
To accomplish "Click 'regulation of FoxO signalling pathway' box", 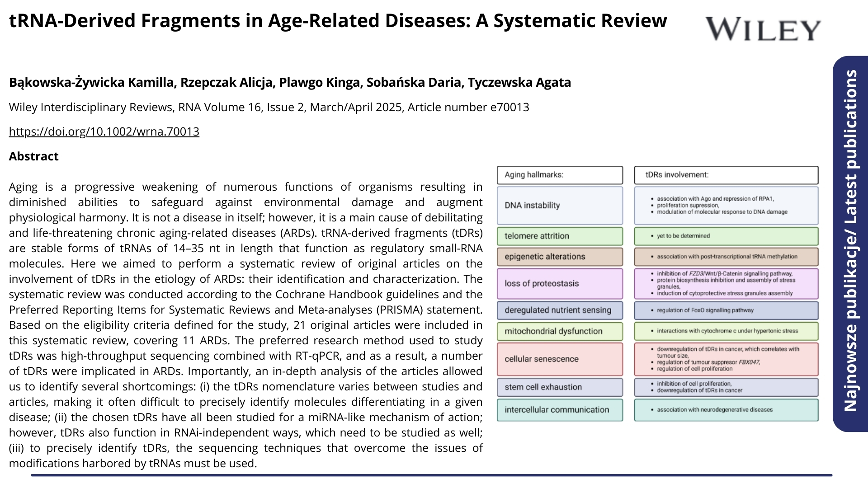I will [726, 310].
